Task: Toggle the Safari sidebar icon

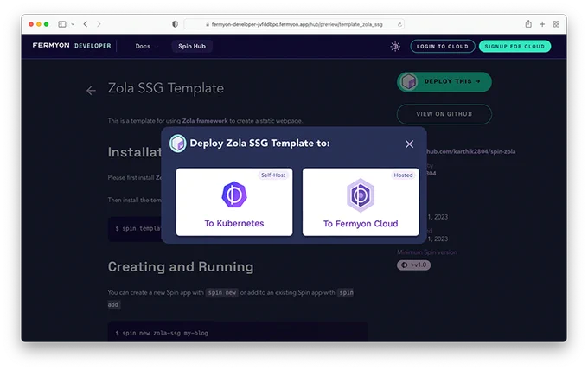Action: coord(62,24)
